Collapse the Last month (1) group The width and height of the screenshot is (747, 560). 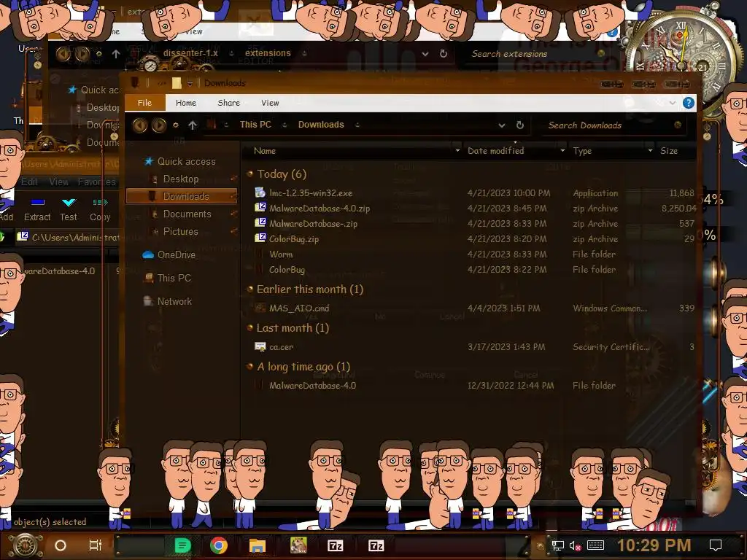pyautogui.click(x=249, y=327)
